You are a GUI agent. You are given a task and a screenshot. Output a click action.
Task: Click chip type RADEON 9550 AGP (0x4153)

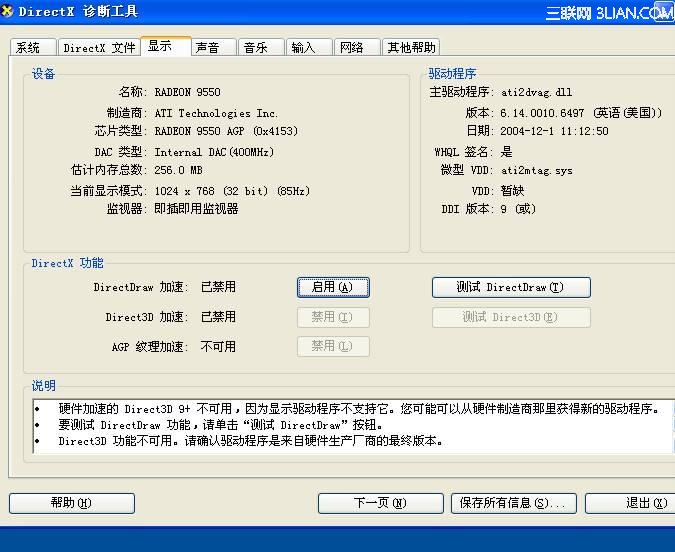(226, 131)
